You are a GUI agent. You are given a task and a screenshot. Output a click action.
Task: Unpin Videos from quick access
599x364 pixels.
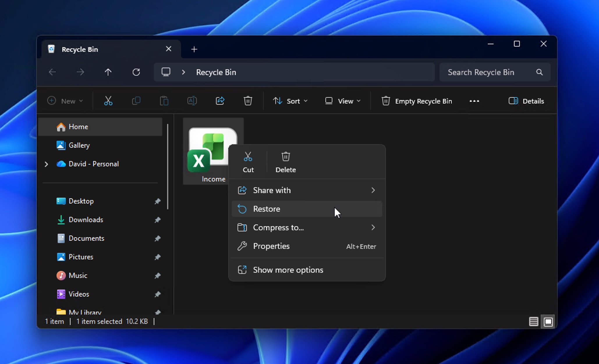click(157, 294)
